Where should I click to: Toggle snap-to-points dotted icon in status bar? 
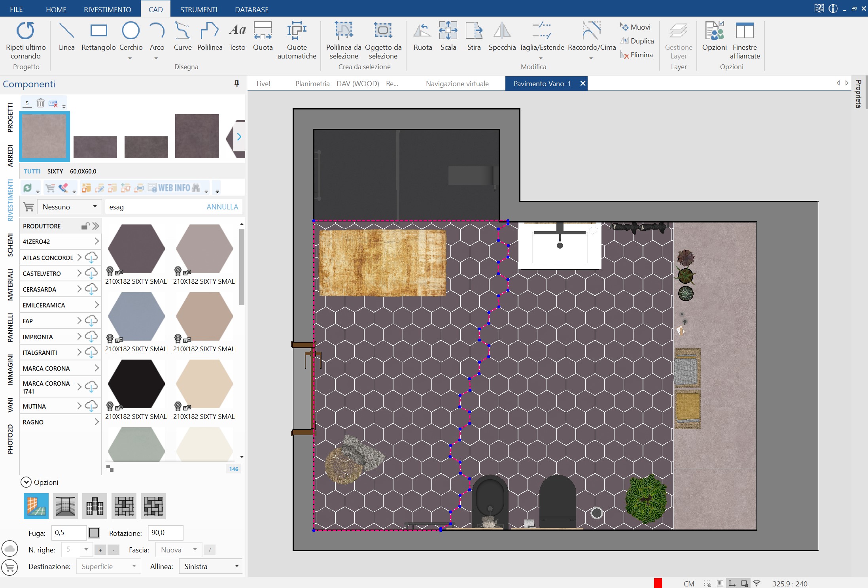[x=707, y=583]
